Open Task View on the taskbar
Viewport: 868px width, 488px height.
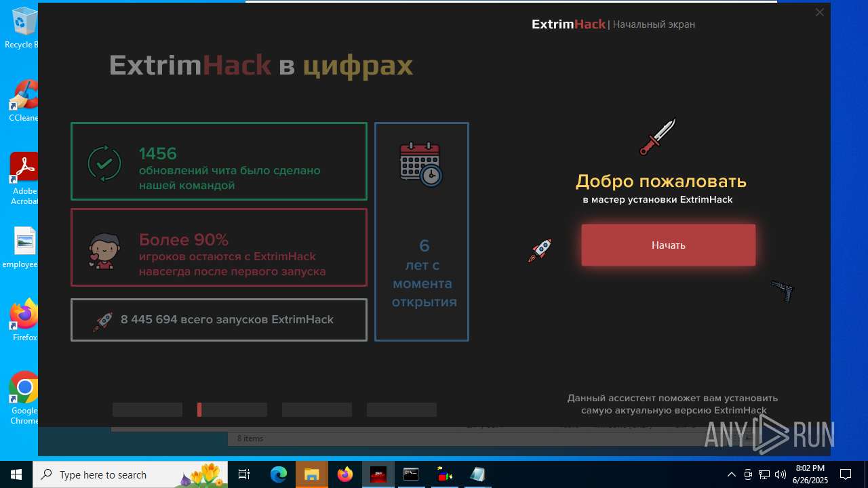(x=244, y=474)
